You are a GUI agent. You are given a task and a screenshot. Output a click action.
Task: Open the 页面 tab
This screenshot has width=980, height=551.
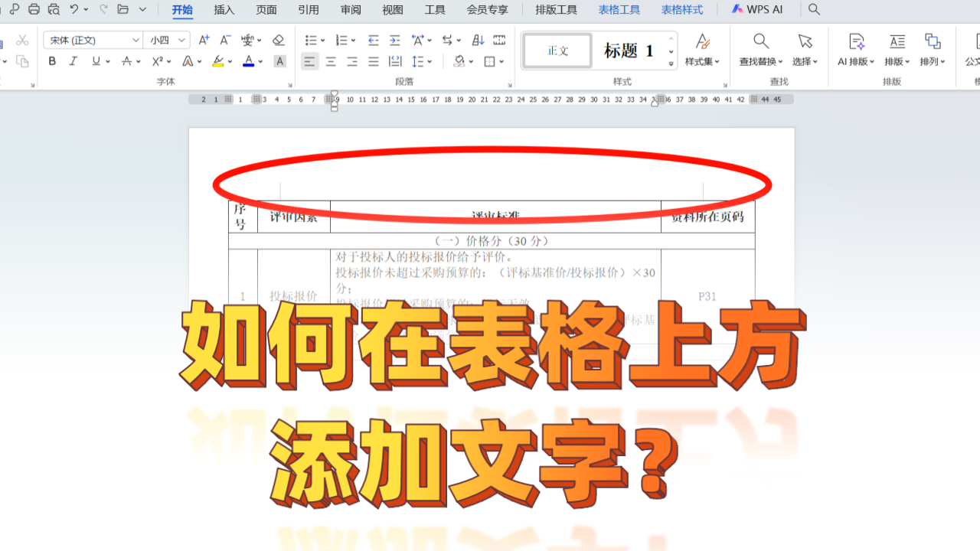tap(266, 10)
